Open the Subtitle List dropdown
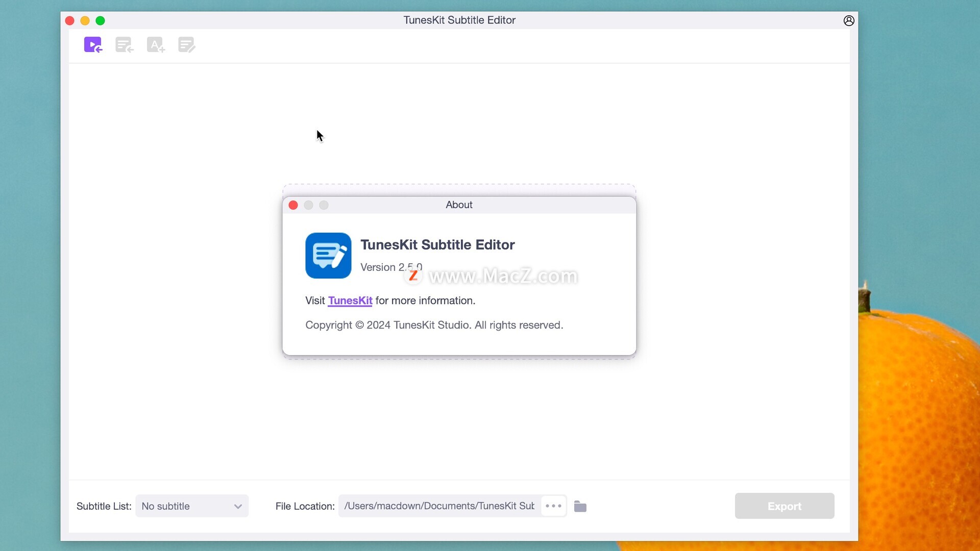This screenshot has width=980, height=551. 192,506
